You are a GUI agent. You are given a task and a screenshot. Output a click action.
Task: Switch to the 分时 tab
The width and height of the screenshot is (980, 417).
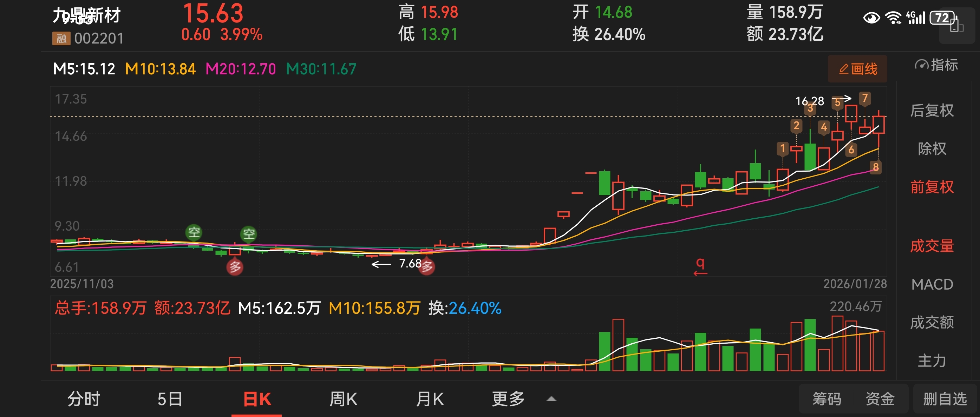84,399
